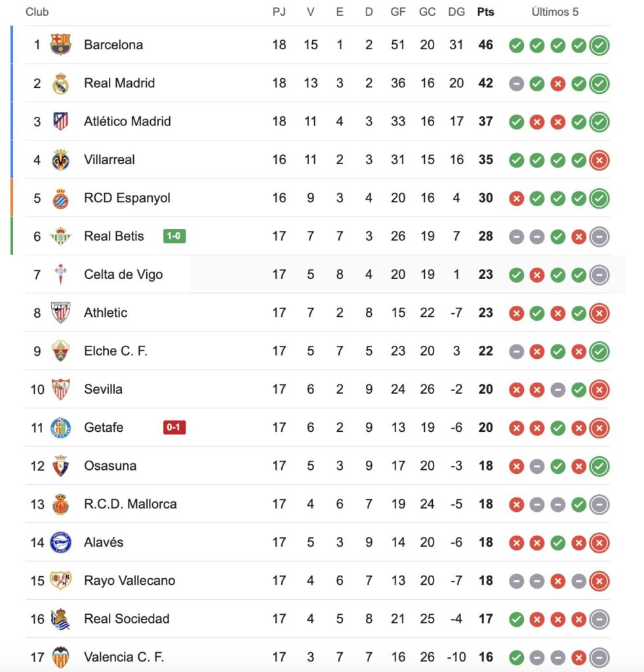Click the Getafe blue crest icon

click(60, 428)
